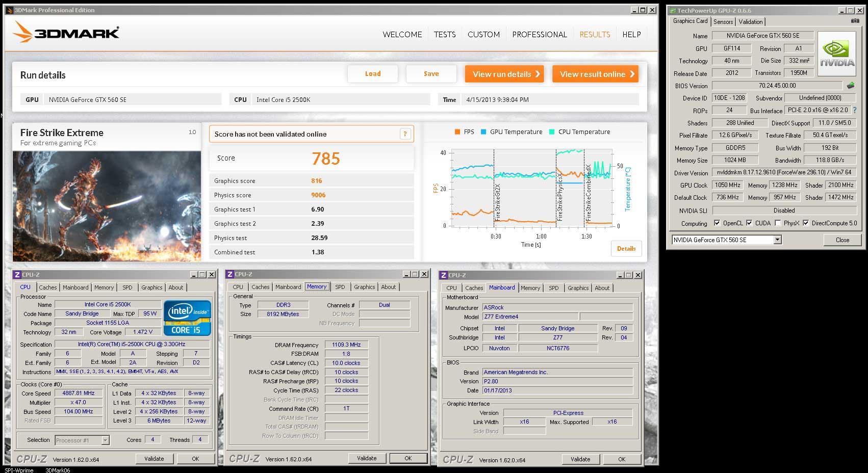Click the GPU-Z title bar app icon
Screen dimensions: 868x473
(x=673, y=10)
